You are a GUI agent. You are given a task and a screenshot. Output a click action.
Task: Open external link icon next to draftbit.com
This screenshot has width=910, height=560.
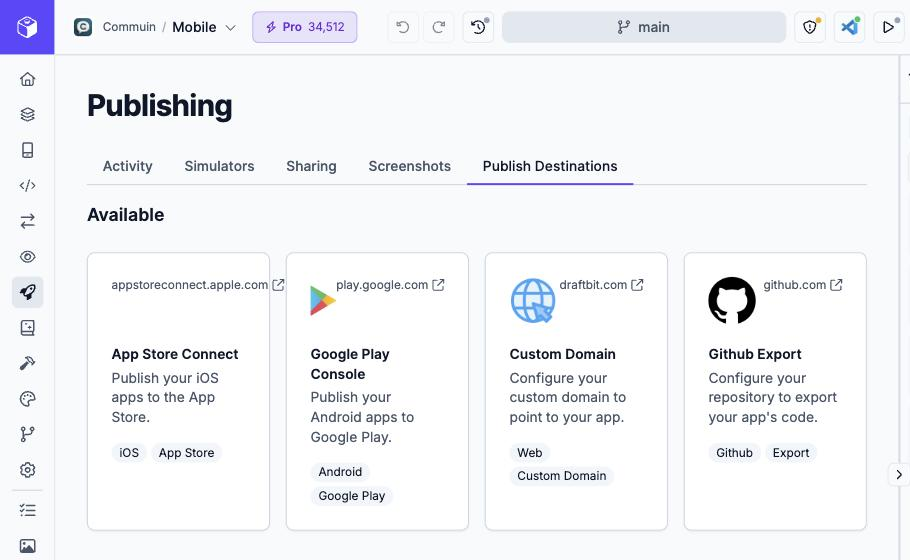click(637, 285)
